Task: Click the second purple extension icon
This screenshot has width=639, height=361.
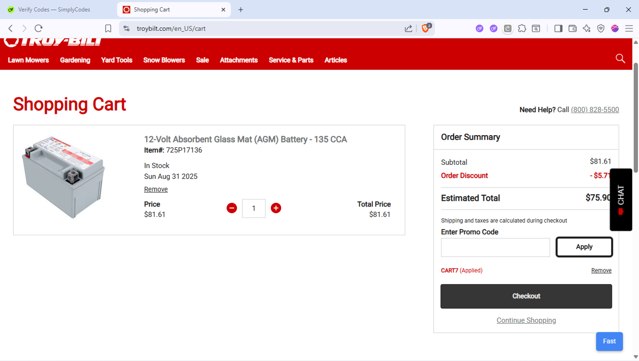Action: click(494, 28)
